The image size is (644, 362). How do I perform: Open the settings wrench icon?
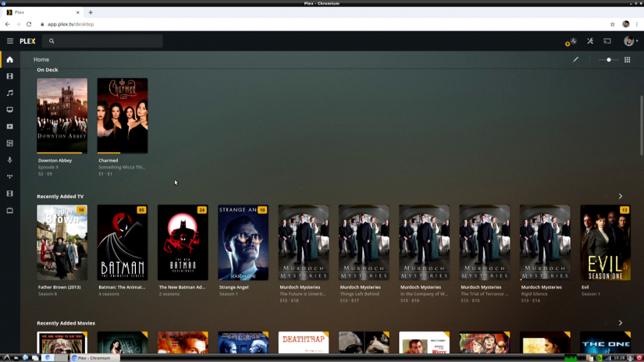pos(590,41)
